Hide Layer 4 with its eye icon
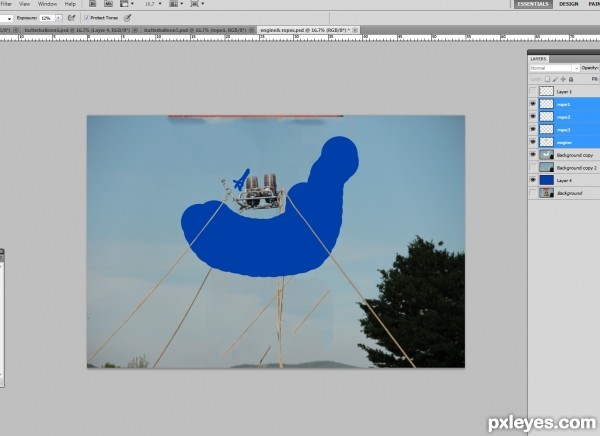Image resolution: width=600 pixels, height=436 pixels. 533,180
